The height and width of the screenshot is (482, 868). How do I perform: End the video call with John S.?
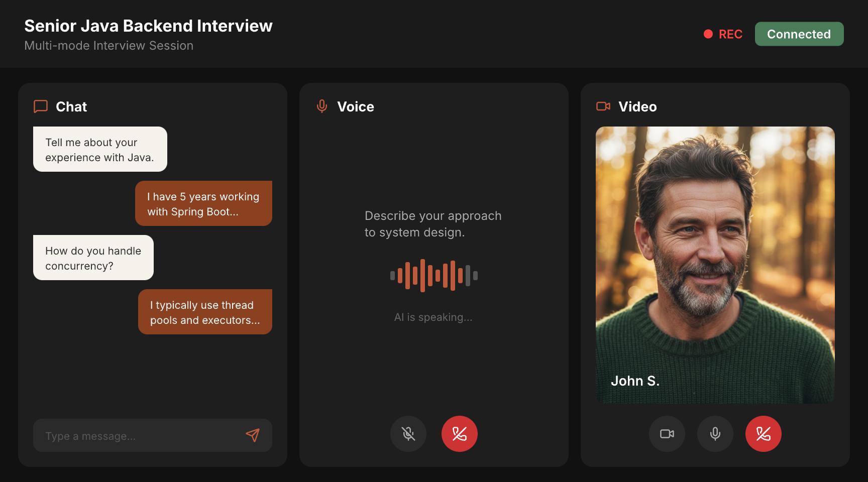[763, 434]
